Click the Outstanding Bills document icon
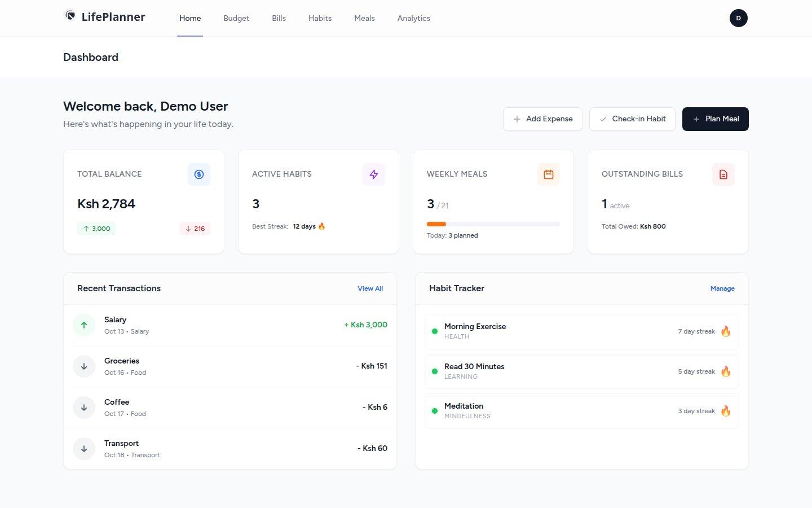The height and width of the screenshot is (508, 812). [x=723, y=174]
